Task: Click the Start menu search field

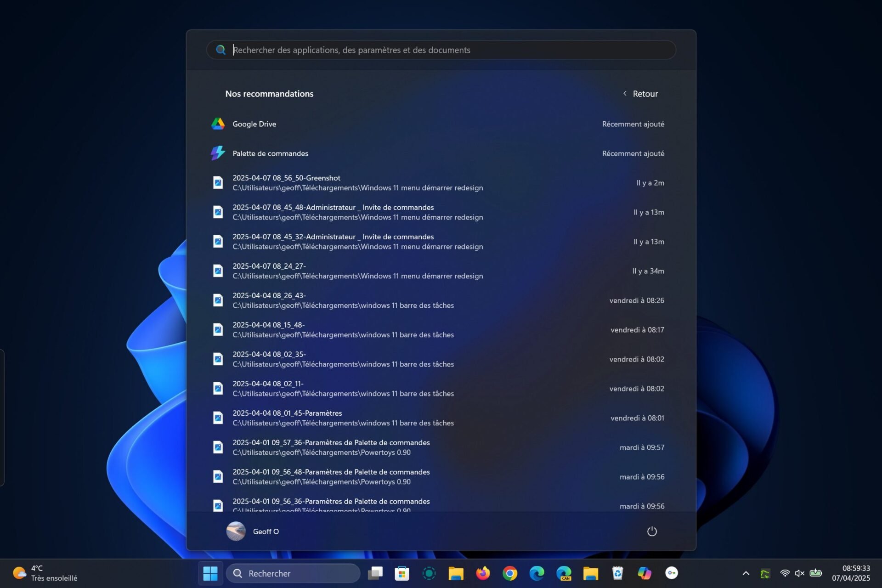Action: pyautogui.click(x=441, y=50)
